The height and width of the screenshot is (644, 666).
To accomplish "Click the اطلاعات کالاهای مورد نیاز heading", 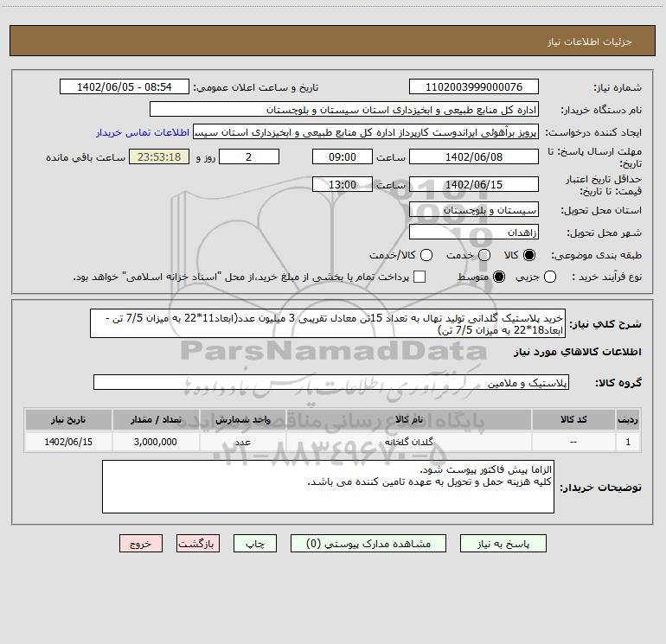I will pyautogui.click(x=577, y=352).
